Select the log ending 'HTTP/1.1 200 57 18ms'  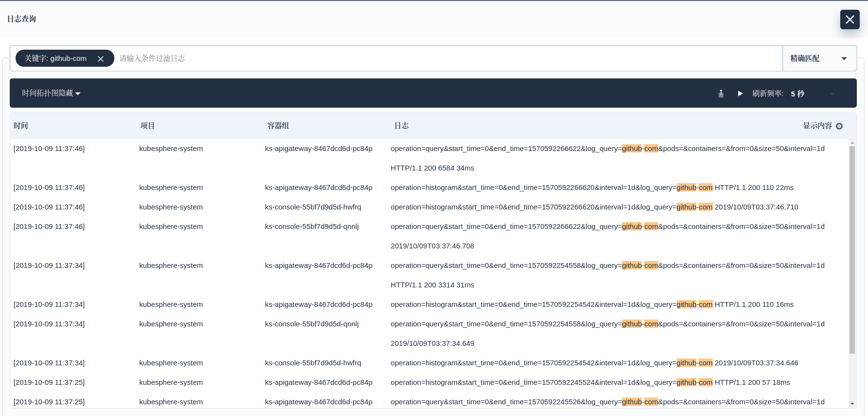click(x=590, y=382)
